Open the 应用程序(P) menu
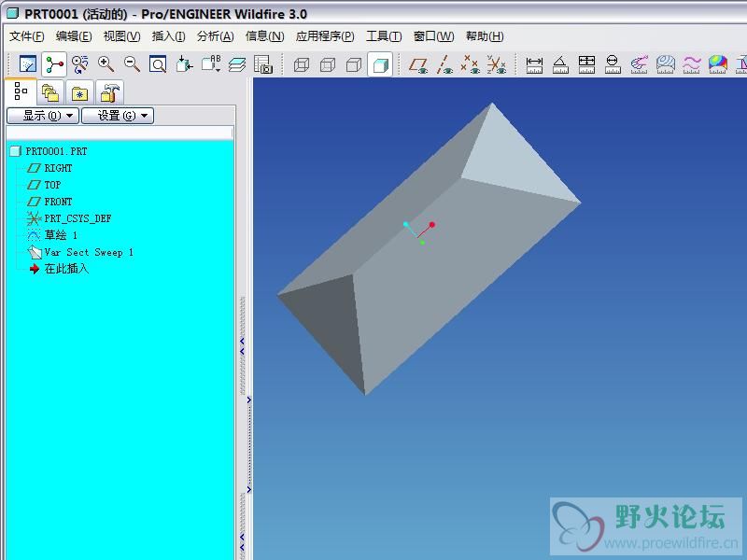This screenshot has height=560, width=747. coord(325,36)
